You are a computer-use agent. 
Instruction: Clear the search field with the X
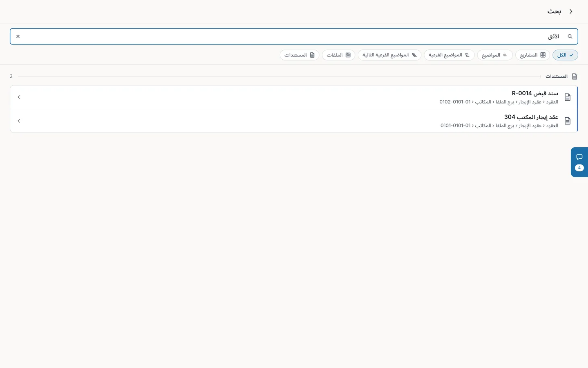pos(18,36)
